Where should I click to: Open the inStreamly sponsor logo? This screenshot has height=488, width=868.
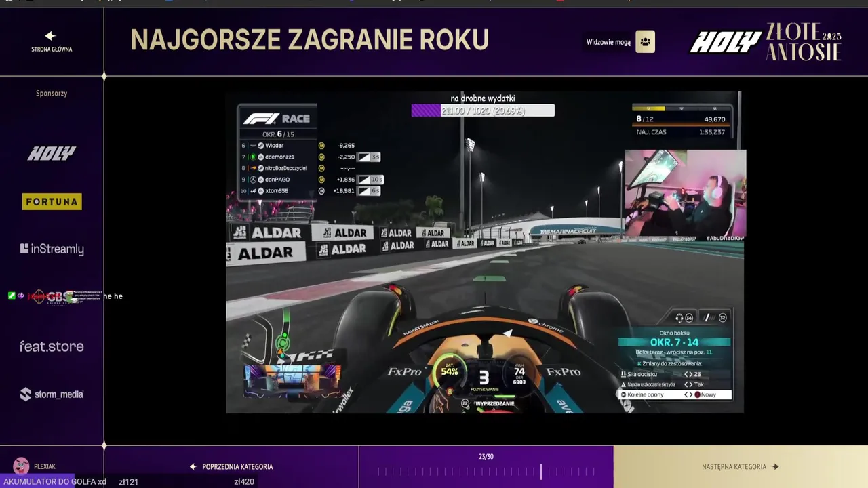[52, 249]
